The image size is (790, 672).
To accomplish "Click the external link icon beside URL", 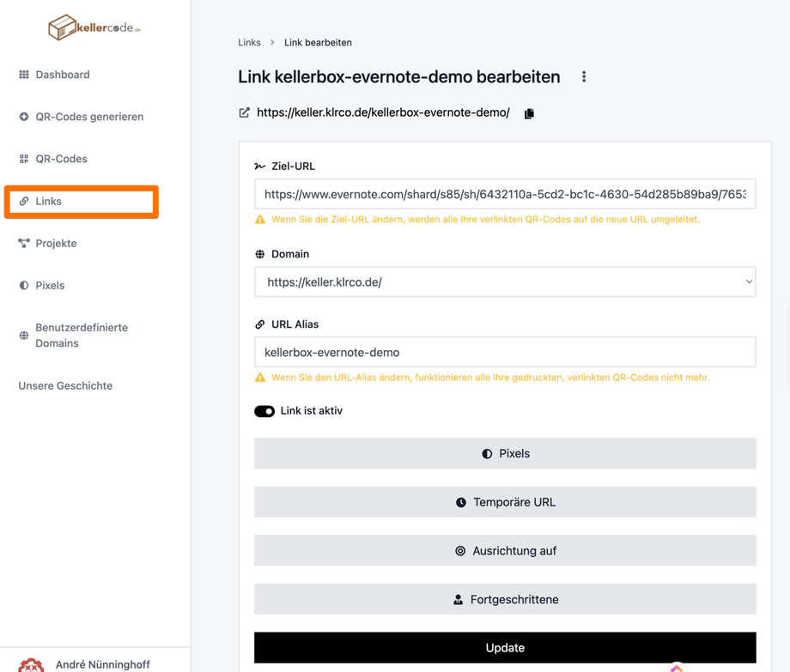I will (x=245, y=112).
